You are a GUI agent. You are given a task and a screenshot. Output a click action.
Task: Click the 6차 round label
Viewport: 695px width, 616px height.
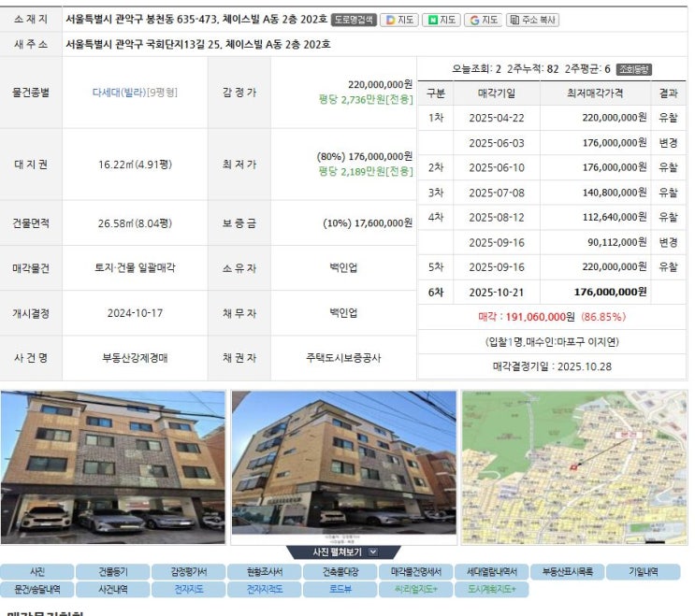436,293
